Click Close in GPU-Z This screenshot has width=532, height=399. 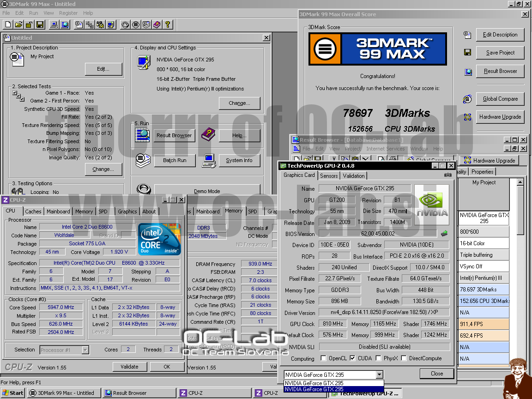tap(437, 373)
